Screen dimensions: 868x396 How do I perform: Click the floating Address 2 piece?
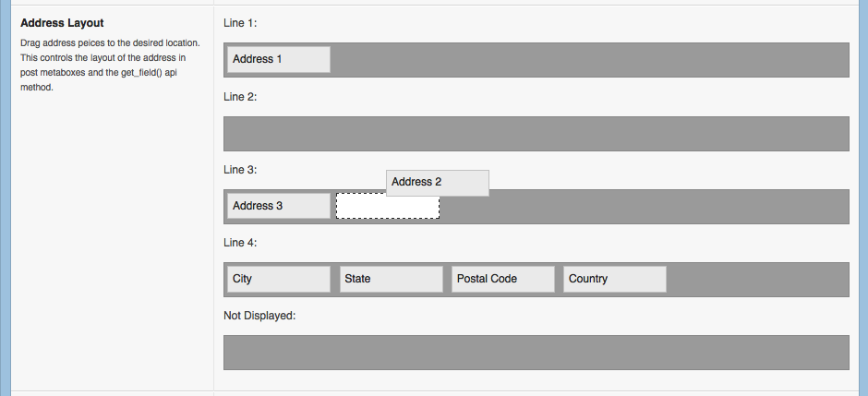[x=438, y=183]
